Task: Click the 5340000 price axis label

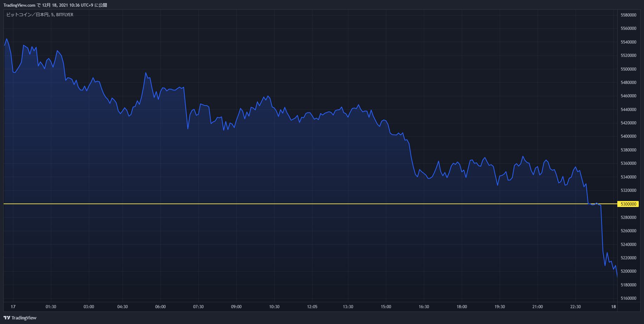Action: pyautogui.click(x=629, y=177)
